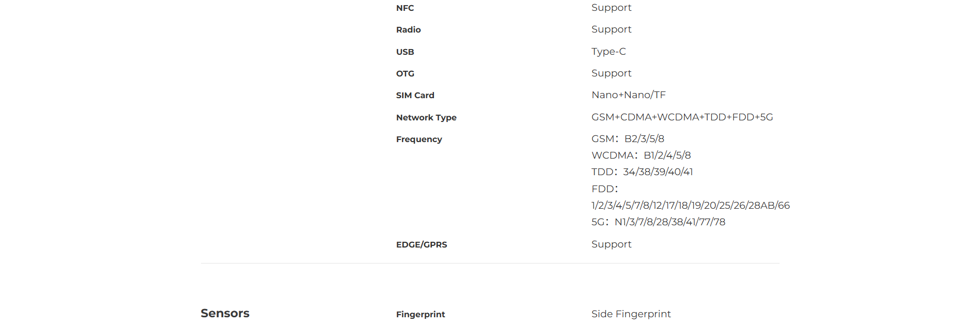Click the USB Type-C value
The image size is (980, 325).
coord(609,52)
